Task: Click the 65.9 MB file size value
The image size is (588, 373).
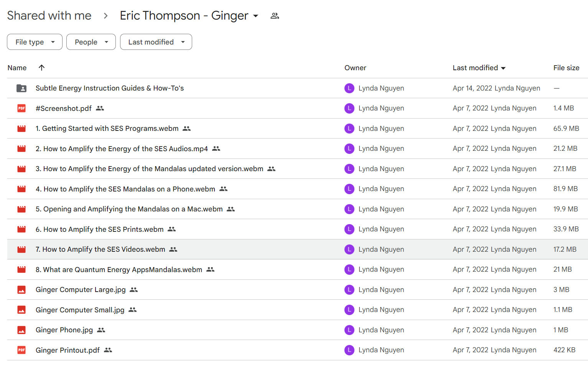Action: (566, 129)
